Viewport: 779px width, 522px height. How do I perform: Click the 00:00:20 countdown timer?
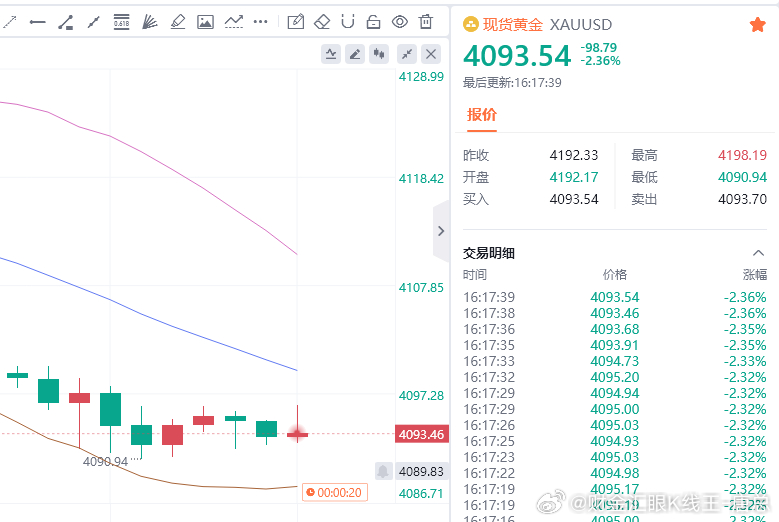coord(335,492)
